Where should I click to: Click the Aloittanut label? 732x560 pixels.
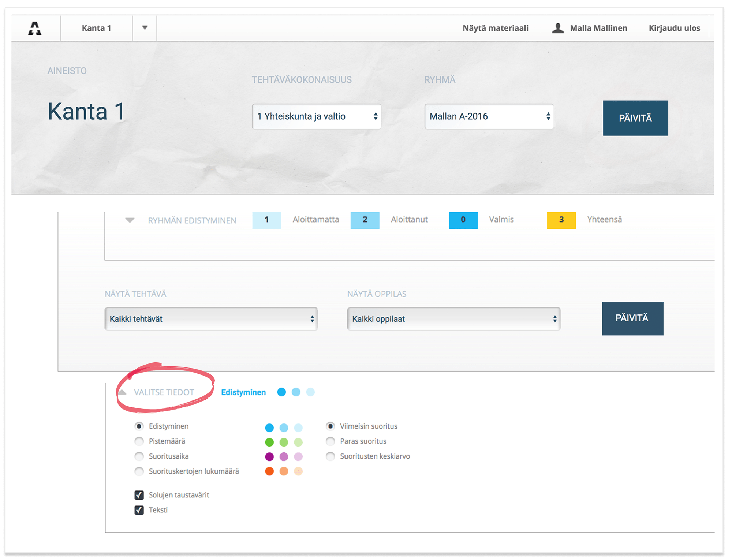409,219
